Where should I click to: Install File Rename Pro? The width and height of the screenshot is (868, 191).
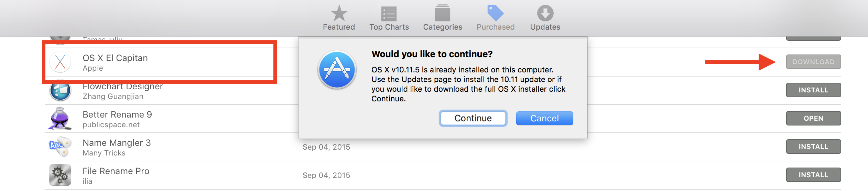click(x=813, y=175)
